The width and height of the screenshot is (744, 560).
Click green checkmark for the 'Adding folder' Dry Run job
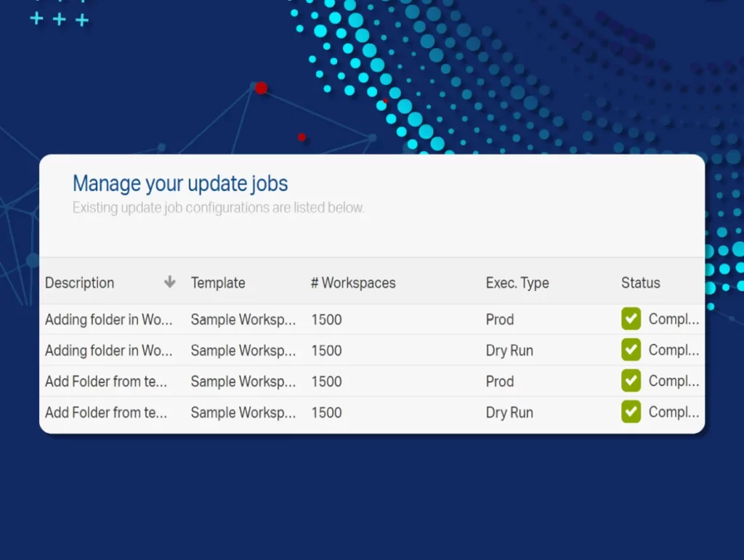point(631,350)
